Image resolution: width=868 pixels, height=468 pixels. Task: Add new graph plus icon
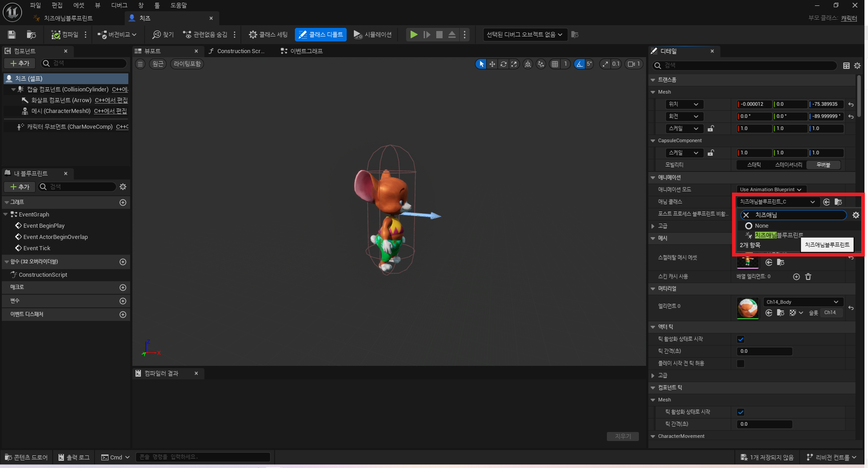tap(123, 202)
